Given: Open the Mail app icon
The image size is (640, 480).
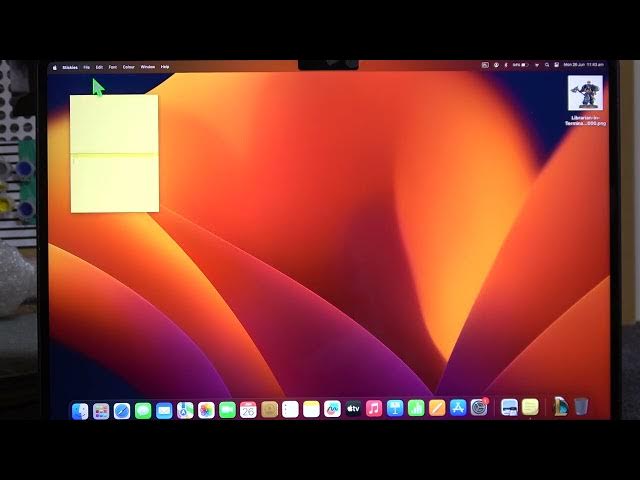Looking at the screenshot, I should click(x=164, y=410).
